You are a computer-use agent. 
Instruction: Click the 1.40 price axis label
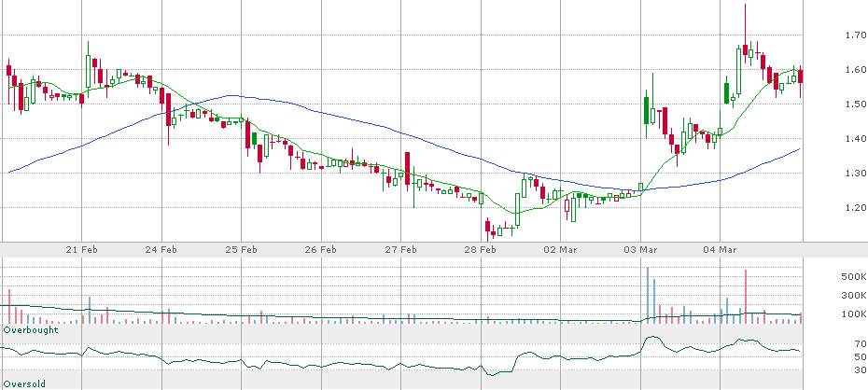point(854,139)
